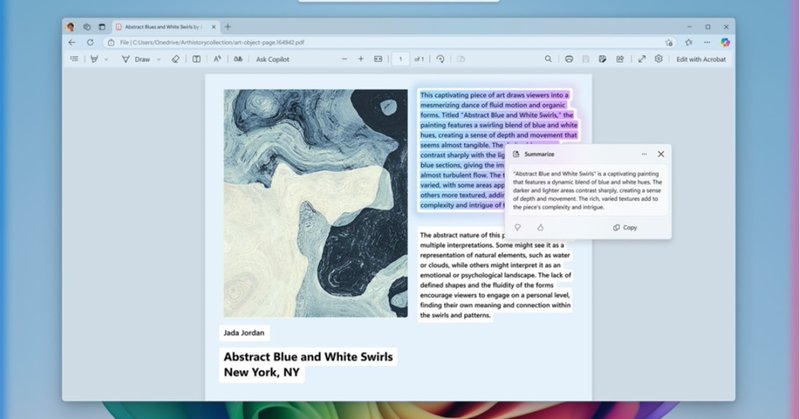Go back to the previous page
Viewport: 800px width, 419px height.
tap(72, 42)
